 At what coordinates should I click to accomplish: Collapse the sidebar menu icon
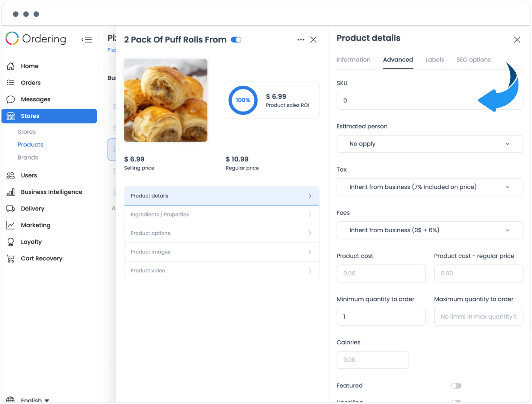point(87,40)
